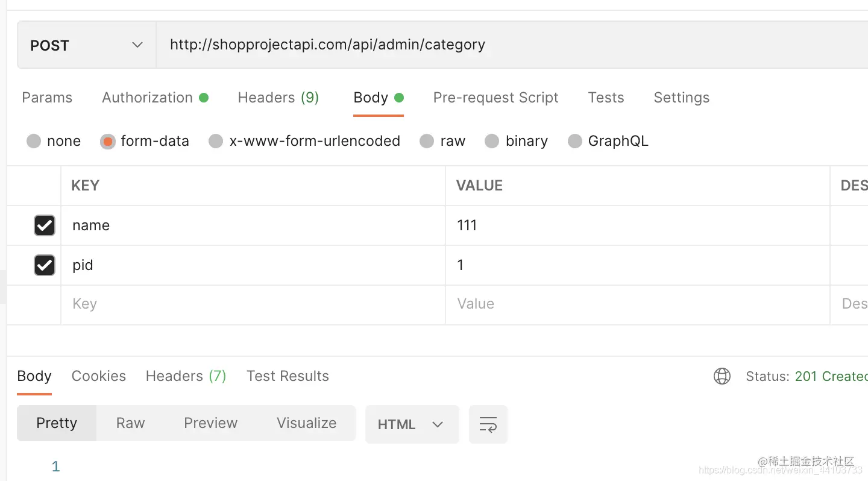The height and width of the screenshot is (481, 868).
Task: Open the Settings tab
Action: [681, 98]
